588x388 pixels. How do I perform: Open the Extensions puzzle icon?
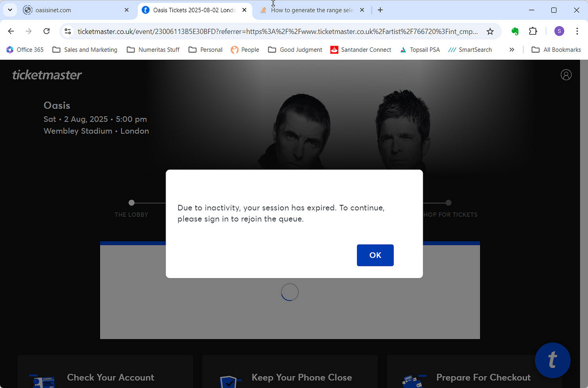click(533, 31)
